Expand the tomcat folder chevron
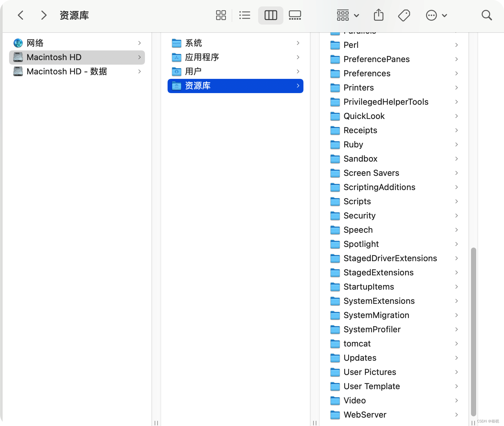 456,344
